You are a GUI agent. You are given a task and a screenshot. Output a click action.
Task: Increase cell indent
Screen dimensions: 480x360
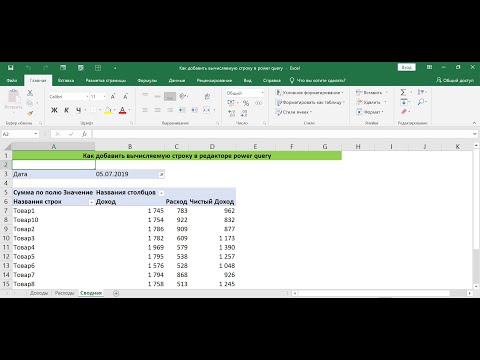tap(194, 110)
